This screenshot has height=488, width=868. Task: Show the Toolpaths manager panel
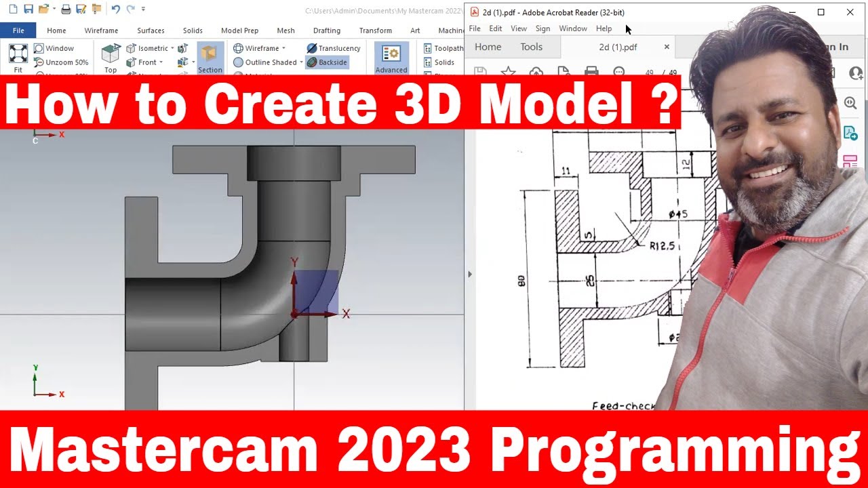coord(443,48)
